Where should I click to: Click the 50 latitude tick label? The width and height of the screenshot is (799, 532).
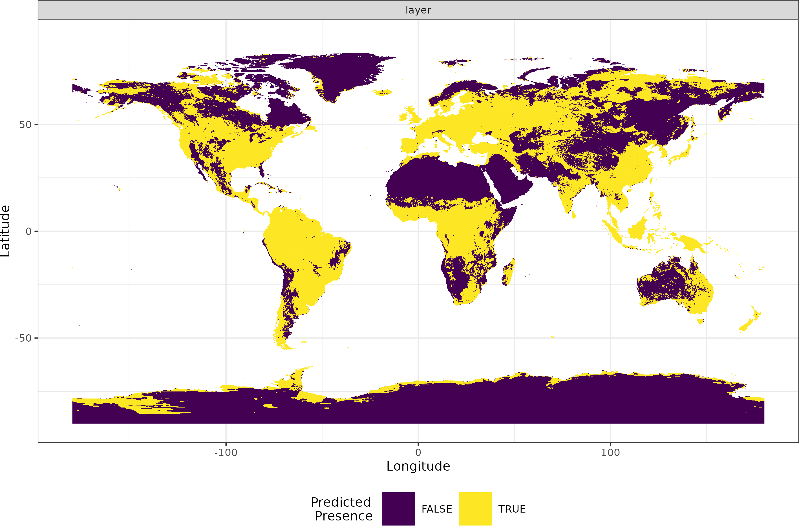[x=25, y=124]
